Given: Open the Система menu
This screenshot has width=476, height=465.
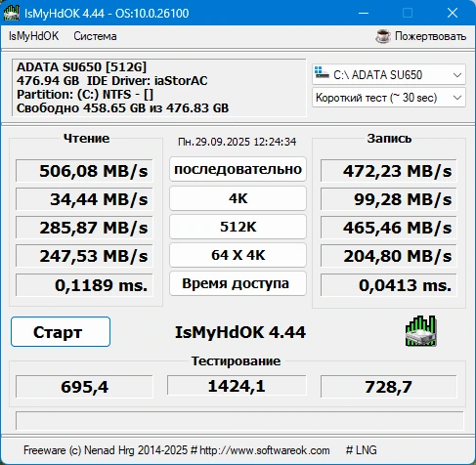Looking at the screenshot, I should click(x=95, y=36).
